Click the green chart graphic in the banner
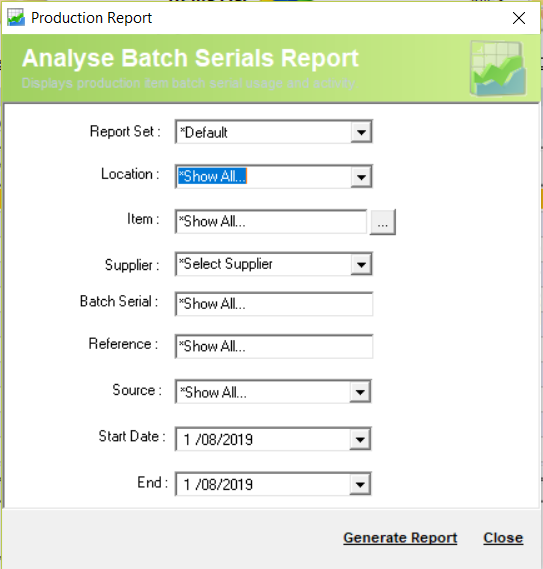Screen dimensions: 543x569 (498, 68)
